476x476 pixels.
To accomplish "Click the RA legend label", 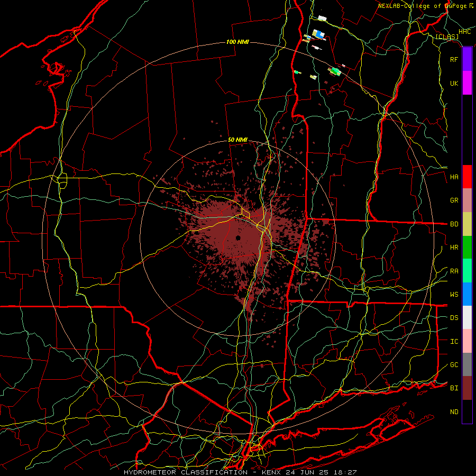I will [x=454, y=271].
